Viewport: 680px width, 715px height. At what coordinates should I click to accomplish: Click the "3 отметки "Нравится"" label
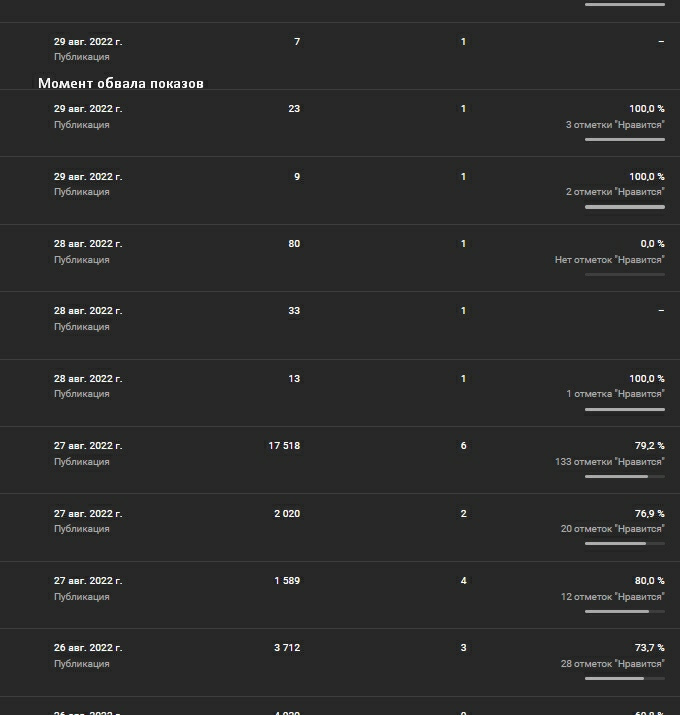tap(614, 125)
